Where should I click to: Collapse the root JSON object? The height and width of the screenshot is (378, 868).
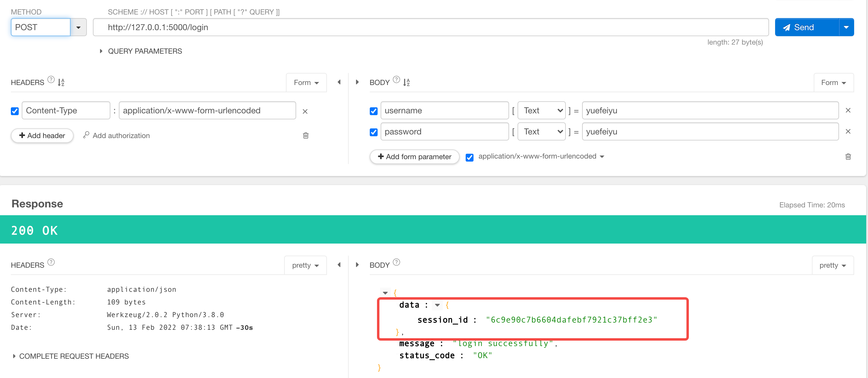(x=385, y=293)
